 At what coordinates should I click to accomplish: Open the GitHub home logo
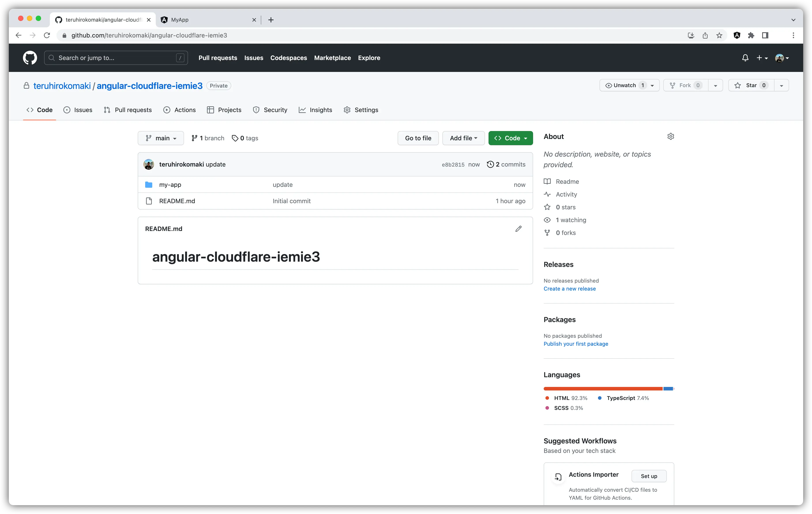[30, 58]
